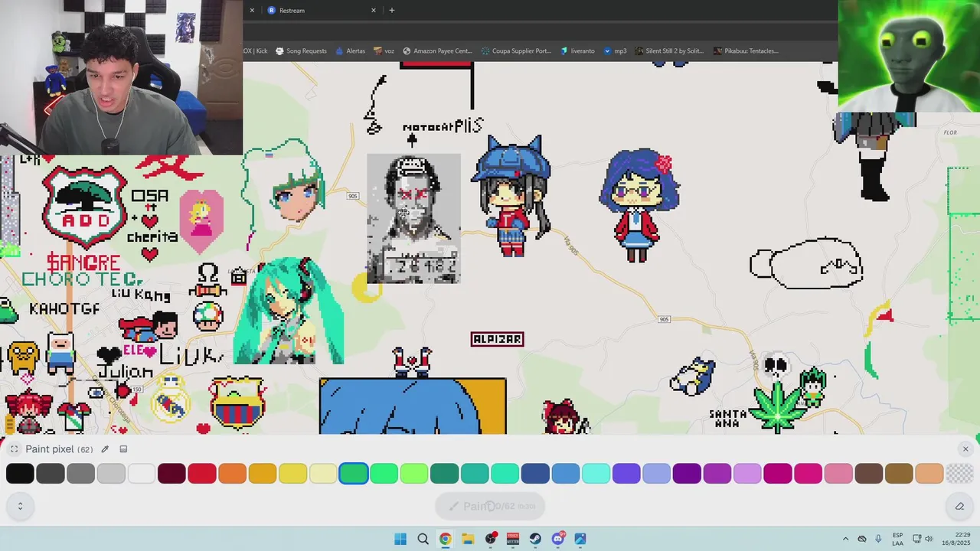Pick the orange color swatch
980x551 pixels.
pos(232,474)
